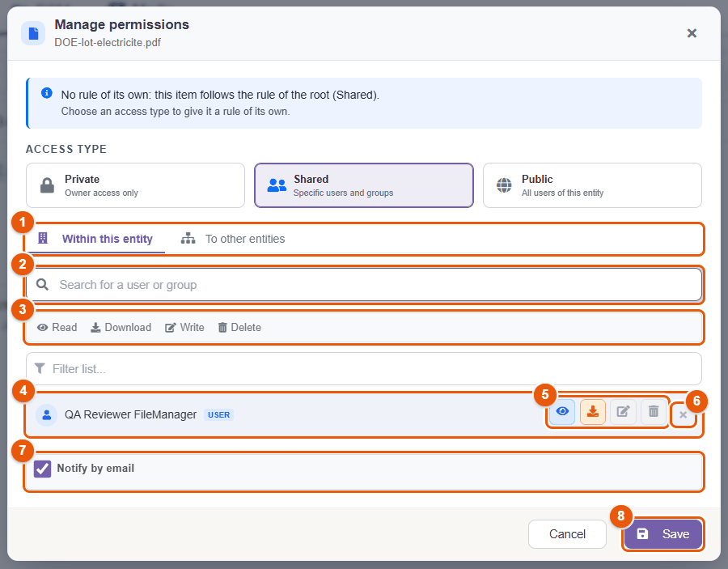Toggle Write permission for QA Reviewer
Screen dimensions: 728x569
623,411
